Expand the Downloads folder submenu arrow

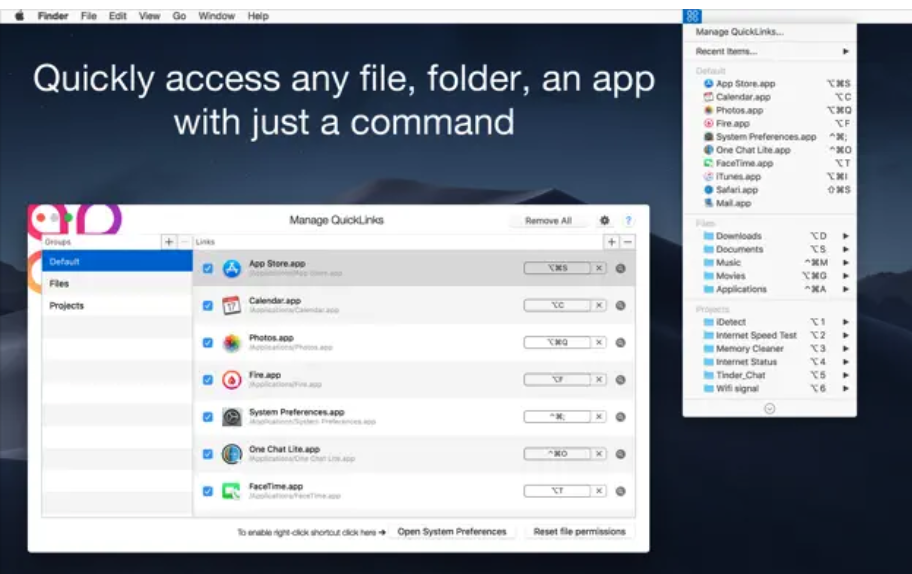coord(846,236)
